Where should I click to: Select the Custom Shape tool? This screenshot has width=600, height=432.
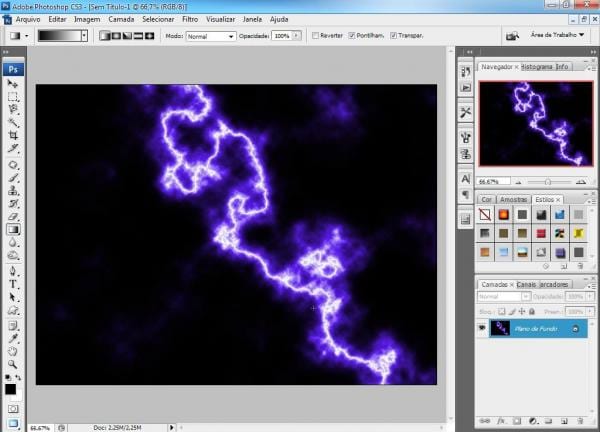click(13, 310)
